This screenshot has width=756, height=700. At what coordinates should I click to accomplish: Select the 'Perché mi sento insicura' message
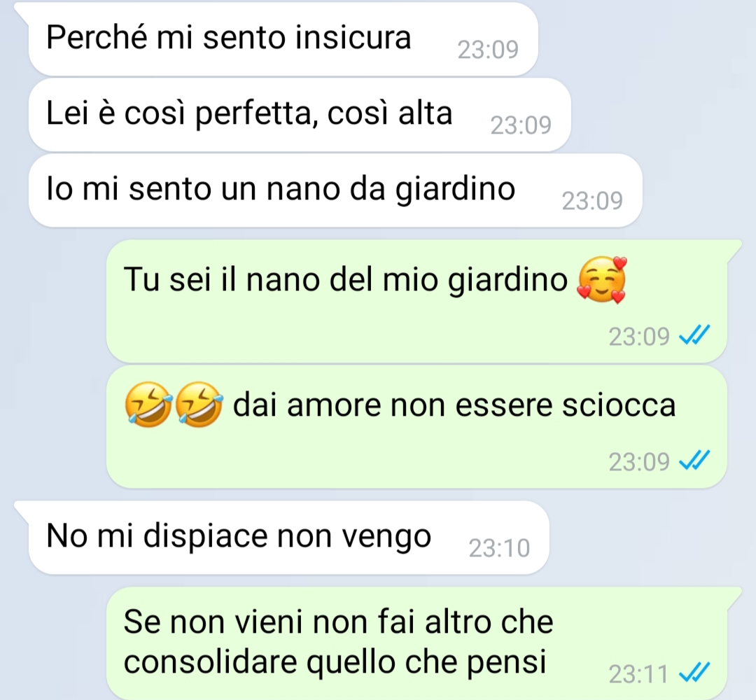[x=283, y=38]
